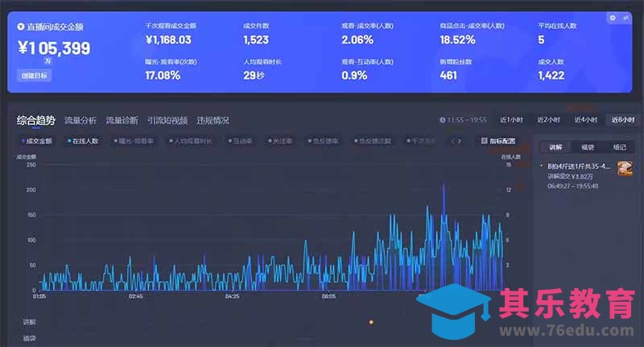The height and width of the screenshot is (347, 644).
Task: Switch to the 流量分析 tab
Action: coord(80,121)
